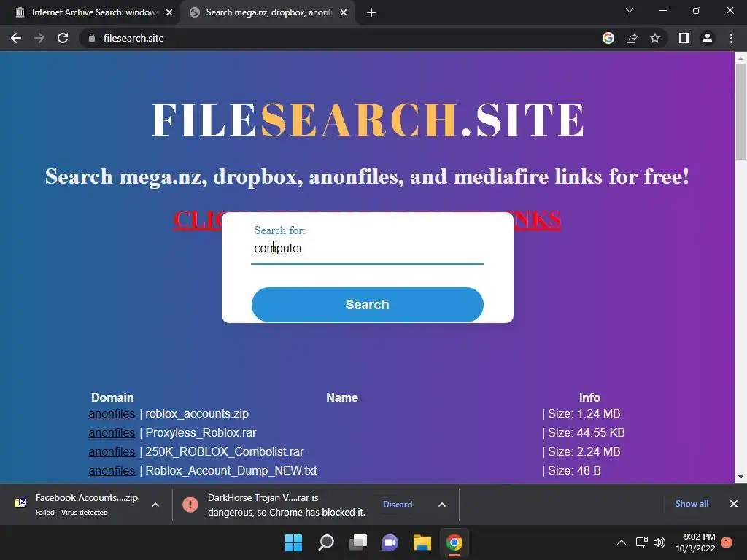Click the Name column header
This screenshot has width=747, height=560.
click(x=342, y=397)
